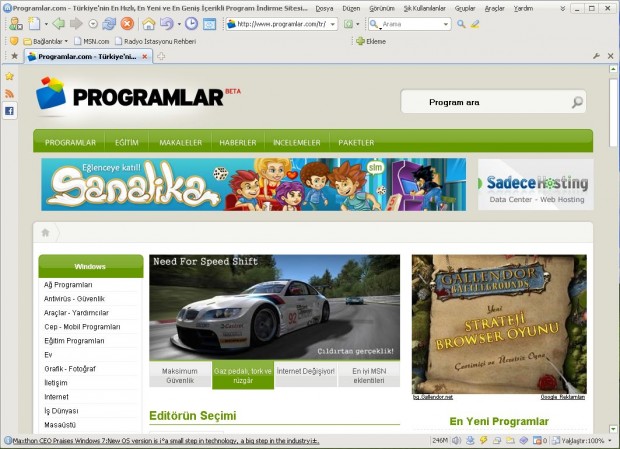Image resolution: width=620 pixels, height=449 pixels.
Task: Click the download icon in status bar
Action: point(470,440)
